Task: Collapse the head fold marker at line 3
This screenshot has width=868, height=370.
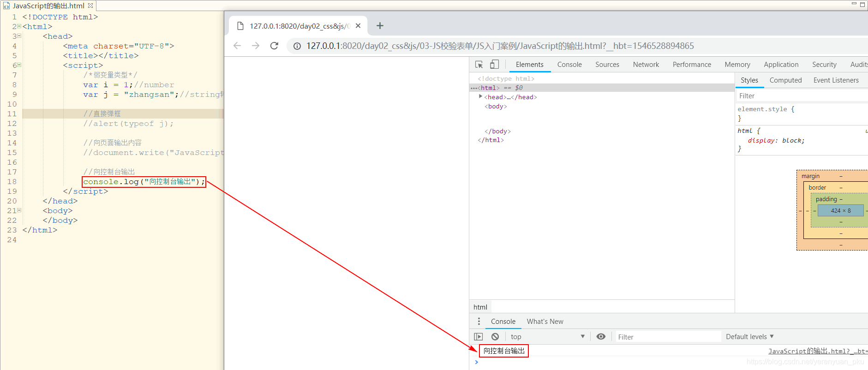Action: pos(19,36)
